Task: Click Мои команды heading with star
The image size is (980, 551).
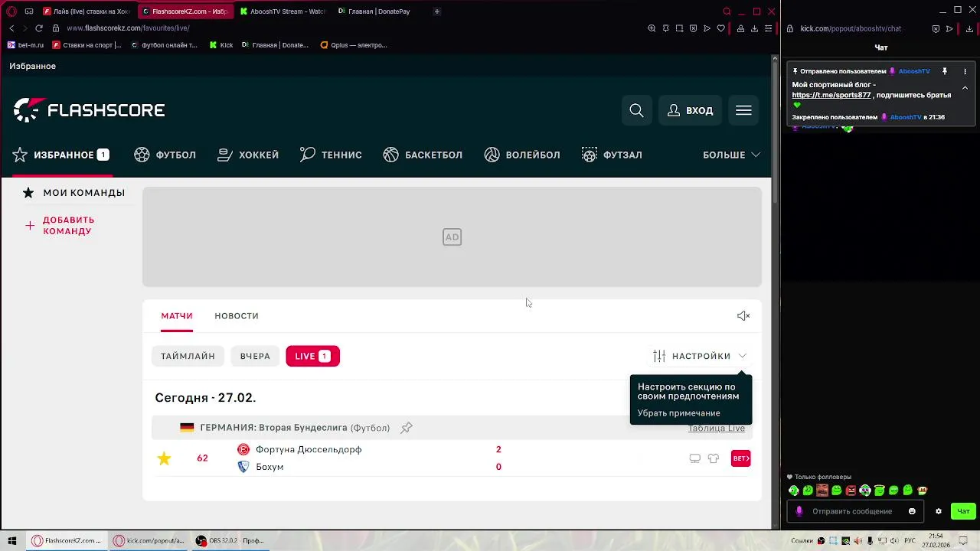Action: click(73, 193)
